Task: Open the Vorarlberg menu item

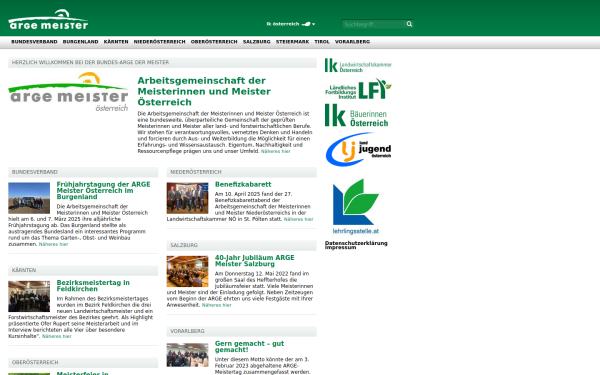Action: coord(352,42)
